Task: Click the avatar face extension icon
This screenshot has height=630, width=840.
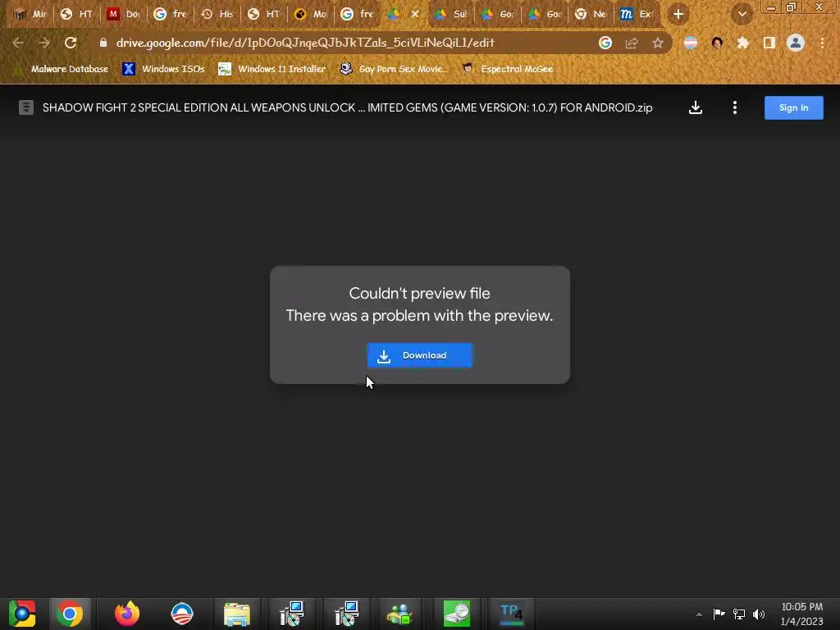Action: [717, 43]
